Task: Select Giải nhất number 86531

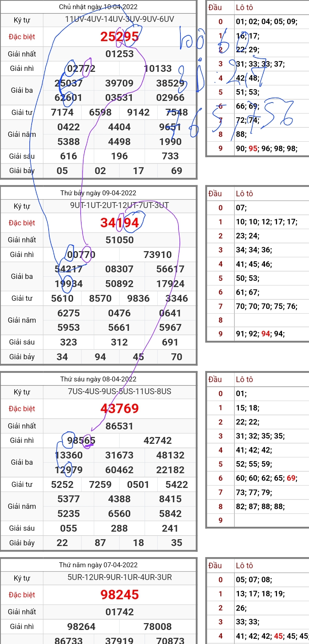Action: pyautogui.click(x=120, y=426)
